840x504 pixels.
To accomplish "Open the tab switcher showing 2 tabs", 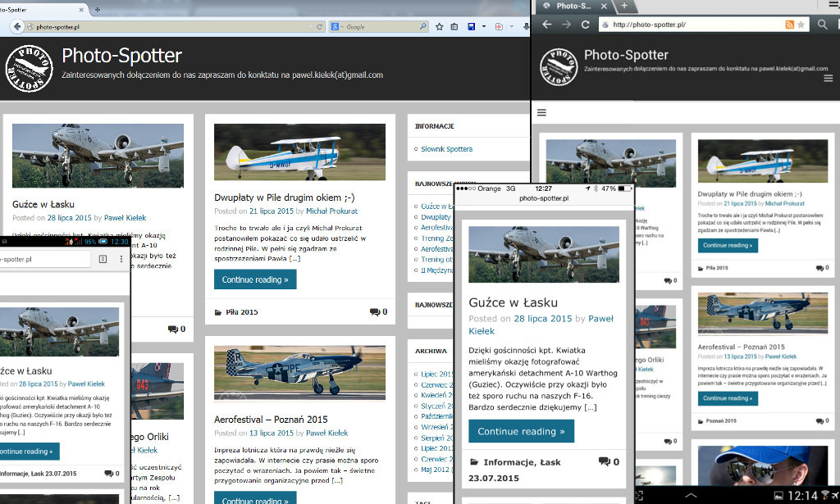I will 103,259.
